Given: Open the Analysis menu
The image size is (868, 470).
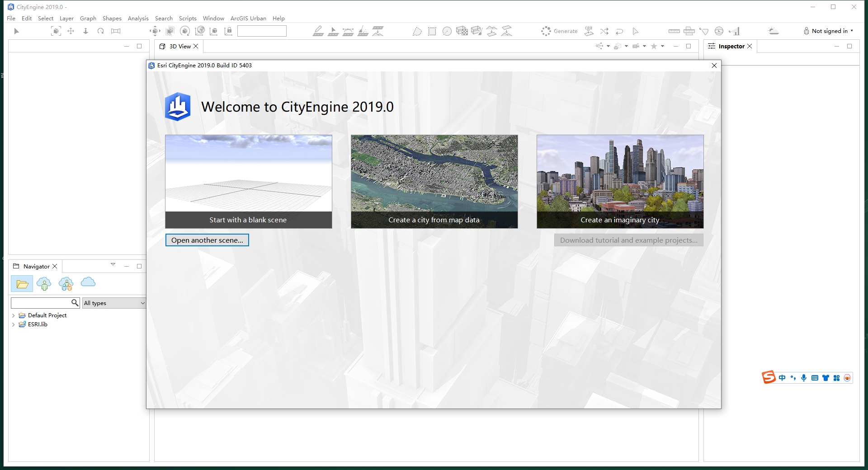Looking at the screenshot, I should pos(138,19).
